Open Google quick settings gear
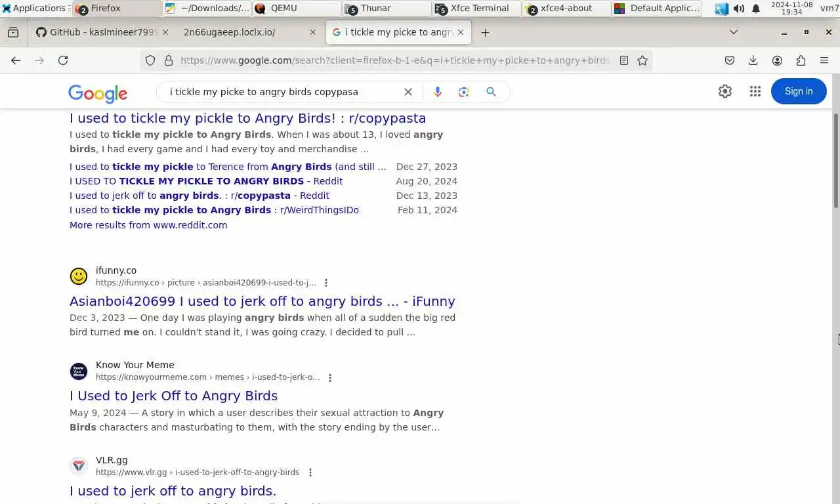The height and width of the screenshot is (504, 840). (x=725, y=92)
